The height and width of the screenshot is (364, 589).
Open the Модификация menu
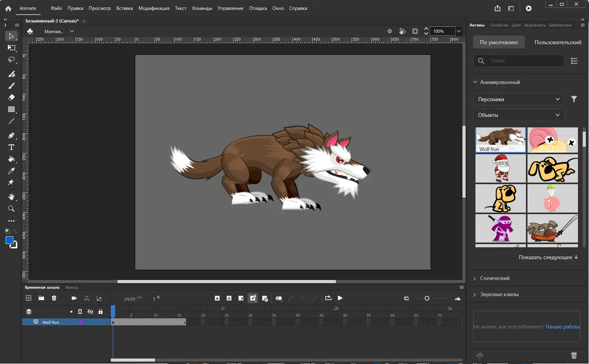pyautogui.click(x=154, y=8)
